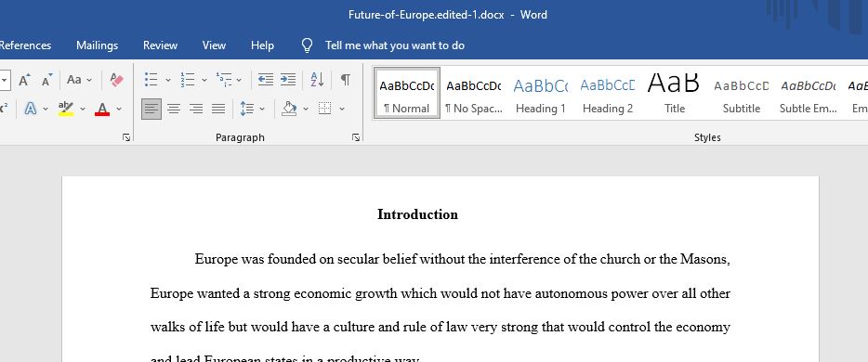Increase paragraph indent
This screenshot has height=362, width=868.
288,80
